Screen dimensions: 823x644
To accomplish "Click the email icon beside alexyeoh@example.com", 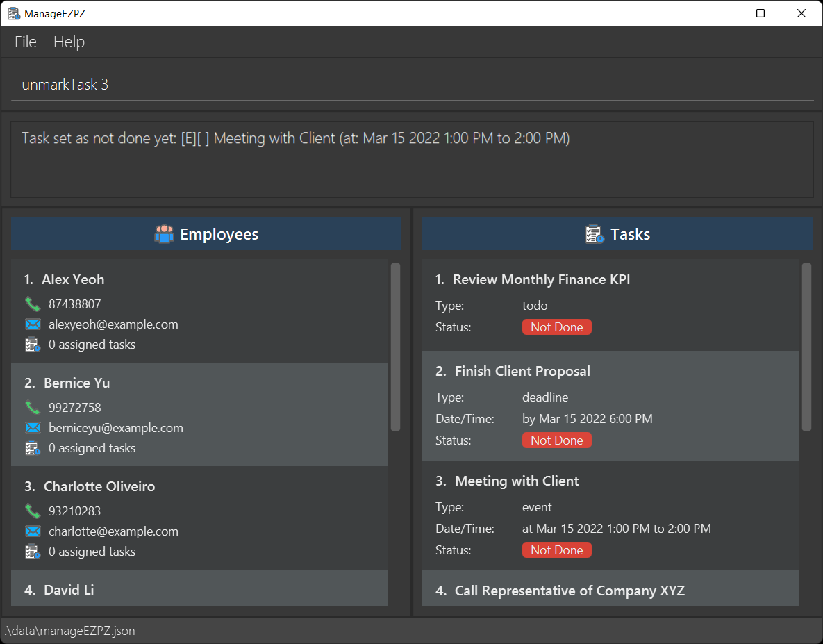I will tap(33, 324).
